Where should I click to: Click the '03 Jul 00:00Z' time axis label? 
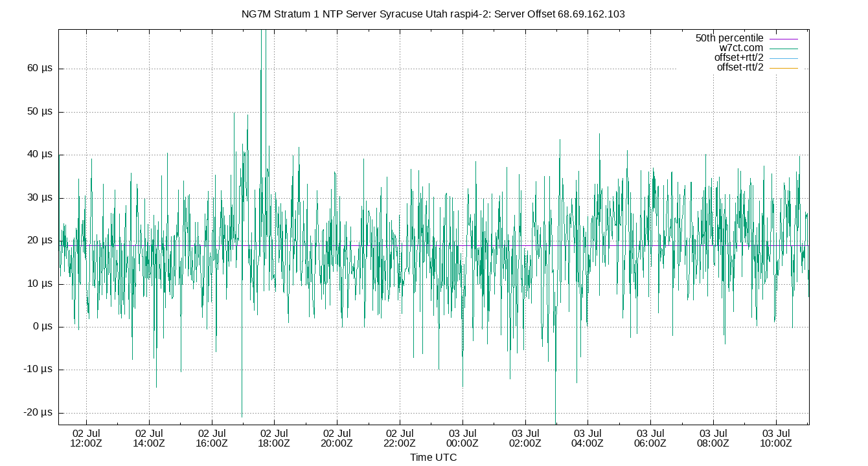463,438
